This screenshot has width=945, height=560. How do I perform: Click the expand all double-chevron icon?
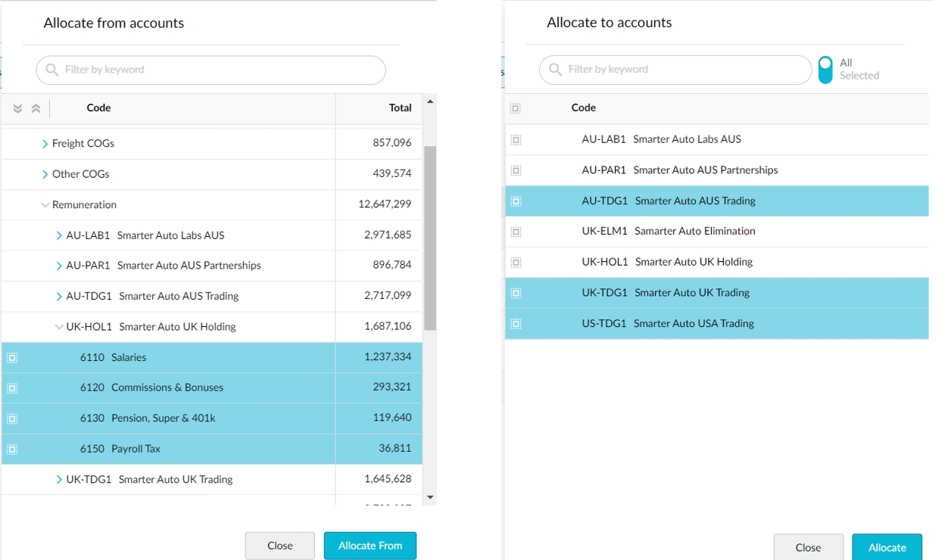pyautogui.click(x=18, y=109)
